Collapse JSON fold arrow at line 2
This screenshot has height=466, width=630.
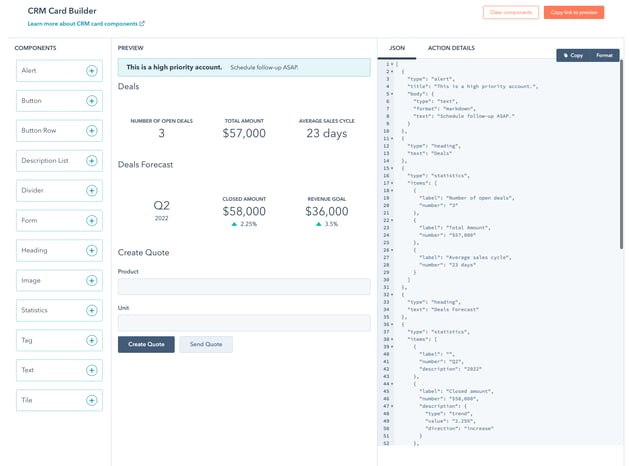tap(392, 72)
